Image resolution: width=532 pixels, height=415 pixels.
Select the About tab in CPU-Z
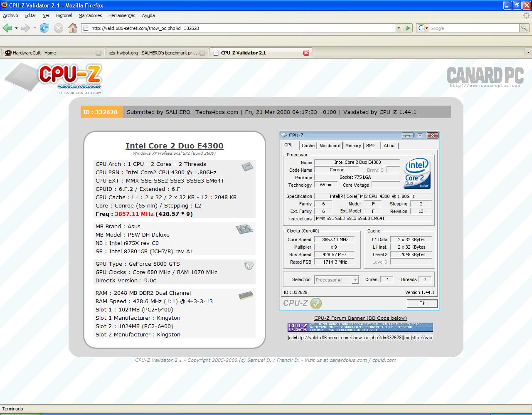pyautogui.click(x=389, y=146)
